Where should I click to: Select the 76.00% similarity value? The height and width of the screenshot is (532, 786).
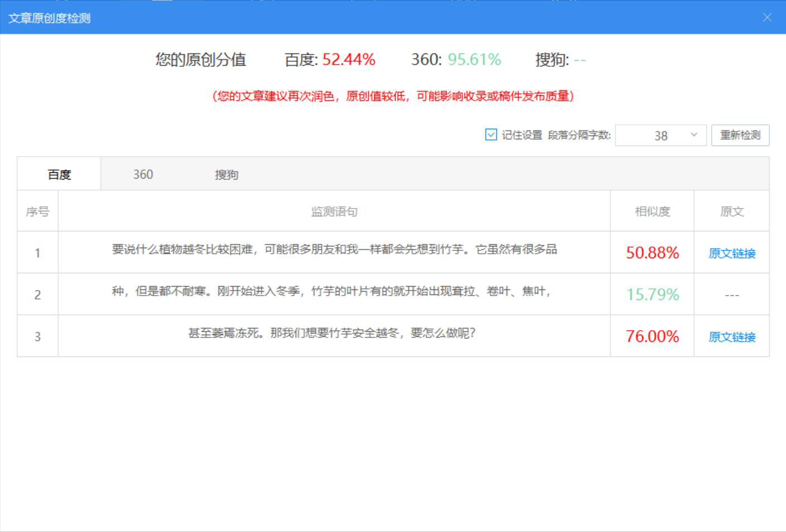(x=652, y=336)
